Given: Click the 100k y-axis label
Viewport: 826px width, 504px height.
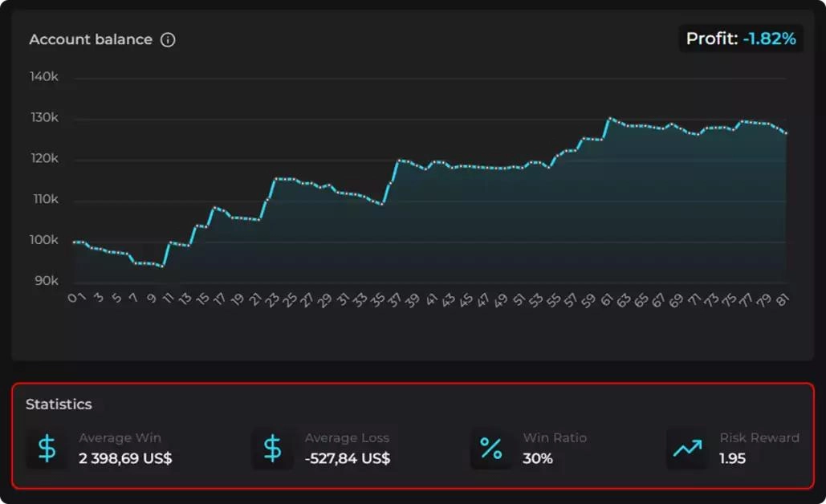Looking at the screenshot, I should [x=44, y=240].
